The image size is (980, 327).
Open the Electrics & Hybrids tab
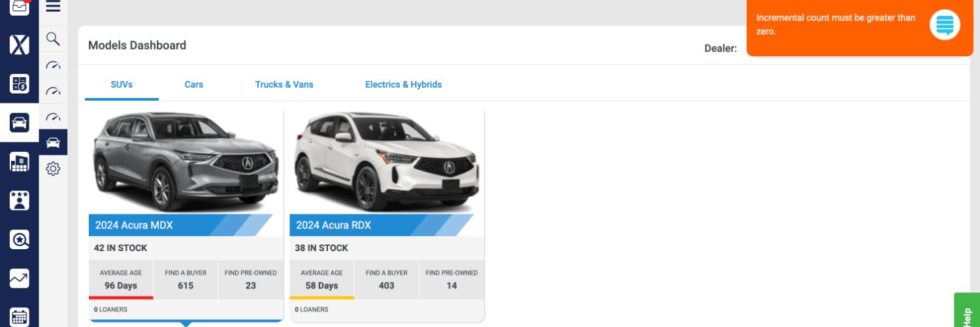coord(403,84)
